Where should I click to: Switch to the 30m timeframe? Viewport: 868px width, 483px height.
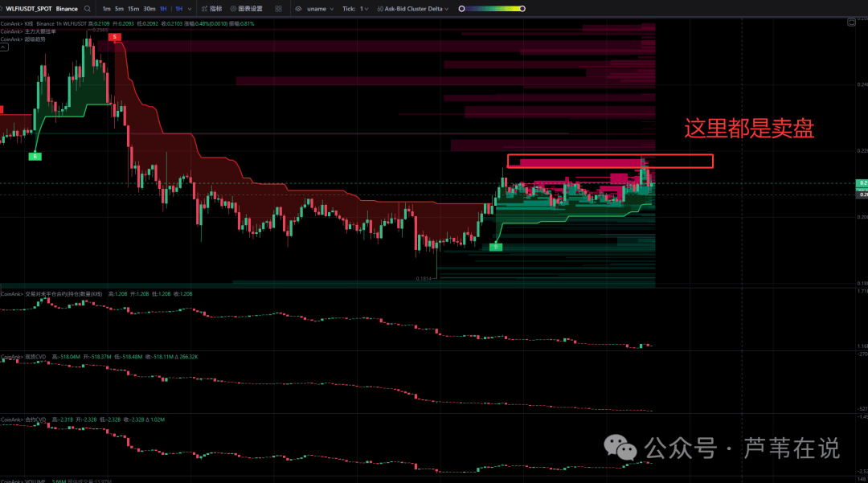[x=149, y=9]
